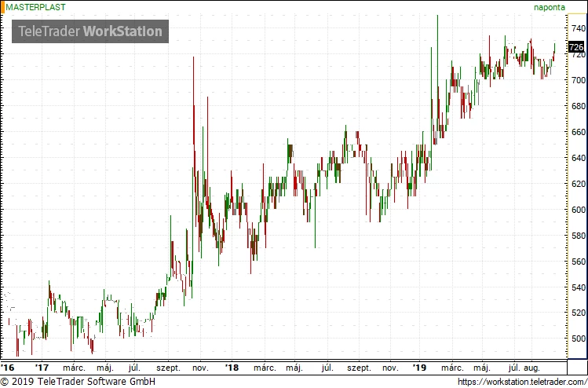Click the TeleTrader WorkStation logo watermark

pyautogui.click(x=90, y=31)
